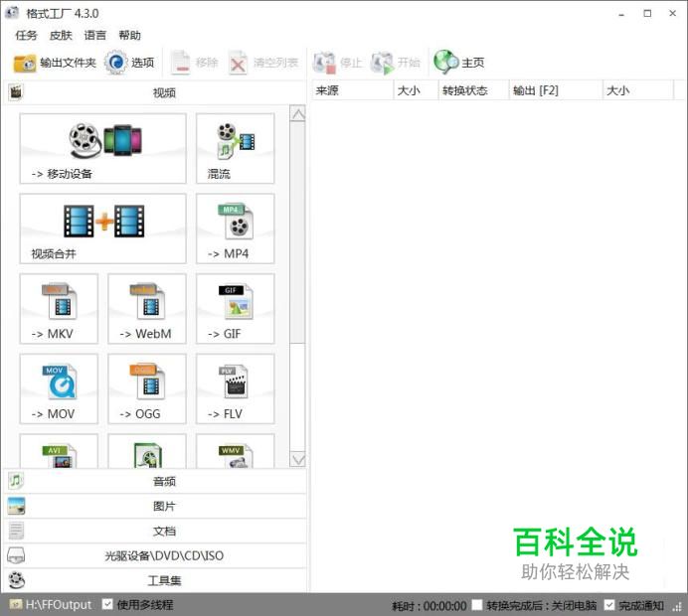Viewport: 688px width, 616px height.
Task: Click the 输出 [F2] column header
Action: click(556, 90)
